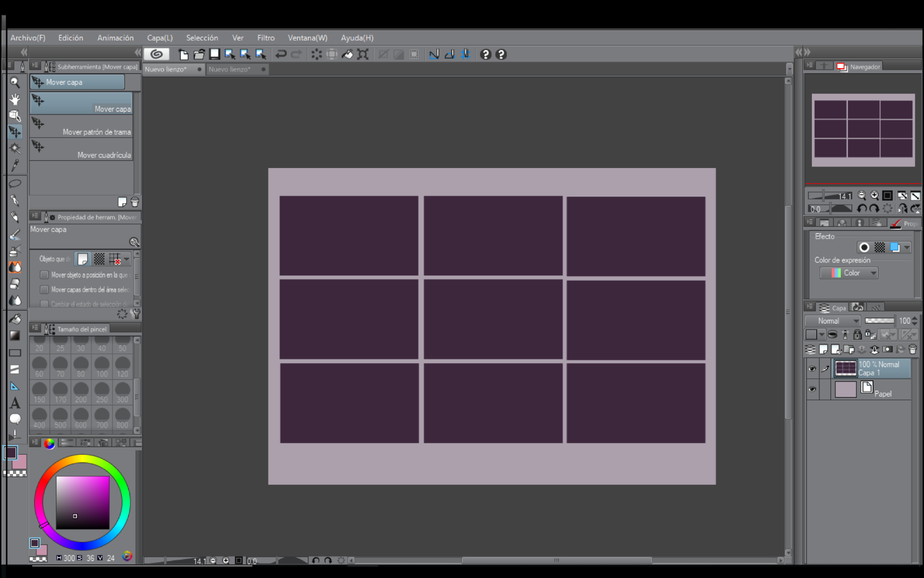Viewport: 924px width, 578px height.
Task: Select the Zoom magnifier tool
Action: tap(15, 82)
